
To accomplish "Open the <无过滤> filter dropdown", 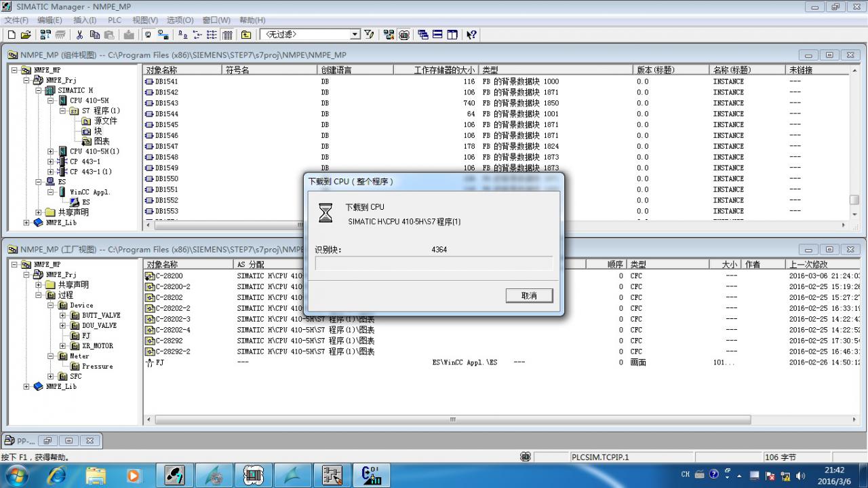I will [x=355, y=35].
